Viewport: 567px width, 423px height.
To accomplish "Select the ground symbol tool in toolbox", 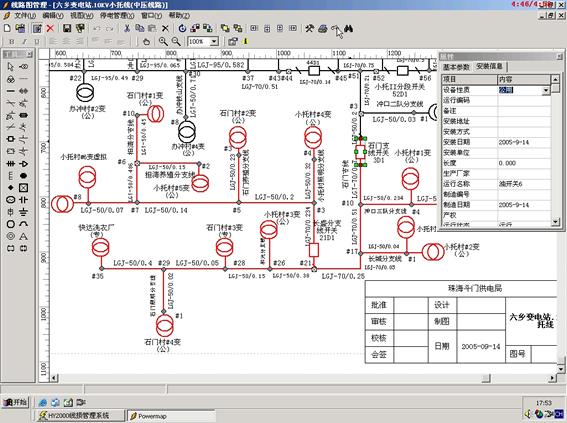I will click(x=24, y=212).
